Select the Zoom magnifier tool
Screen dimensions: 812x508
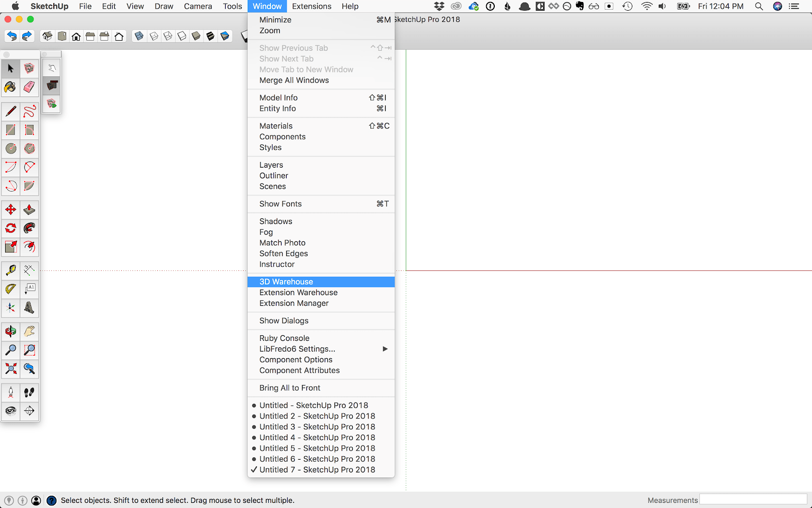click(11, 350)
